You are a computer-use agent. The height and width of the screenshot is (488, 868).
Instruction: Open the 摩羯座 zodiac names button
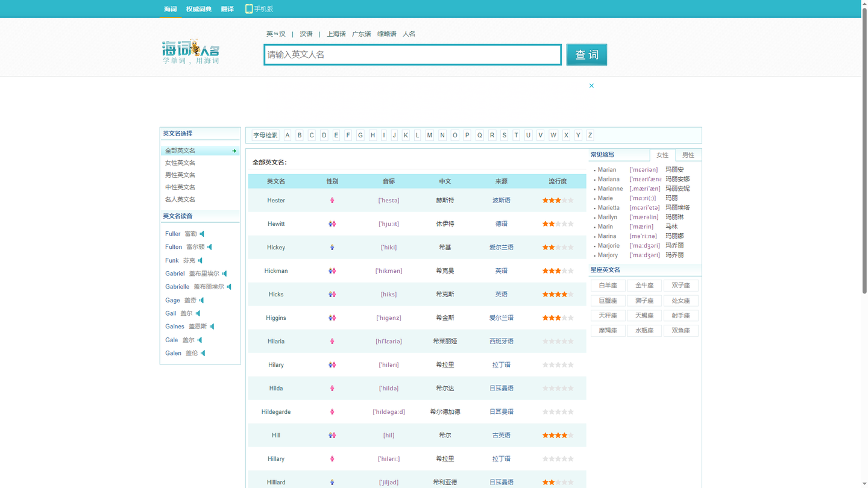pyautogui.click(x=608, y=331)
